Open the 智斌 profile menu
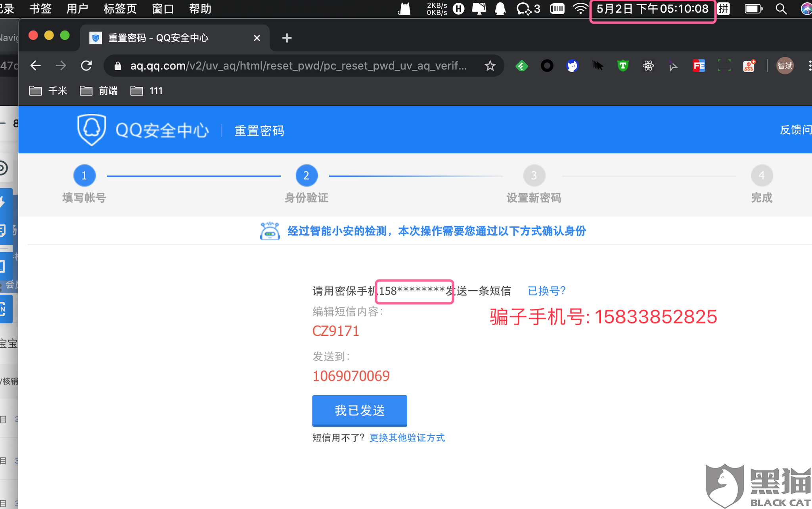The height and width of the screenshot is (509, 812). [785, 65]
